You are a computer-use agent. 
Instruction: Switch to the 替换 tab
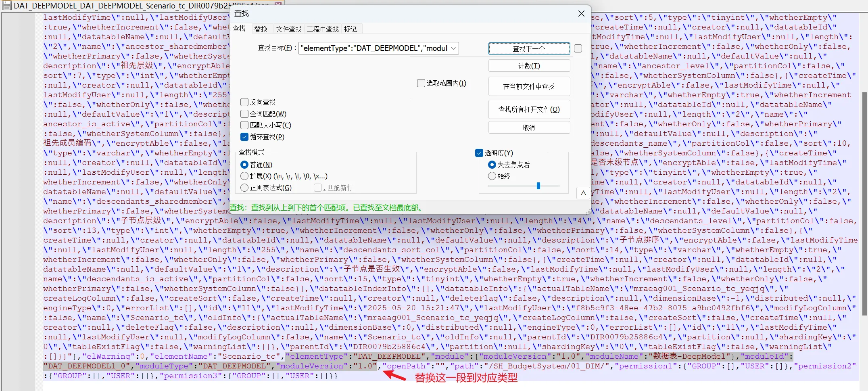[x=261, y=29]
